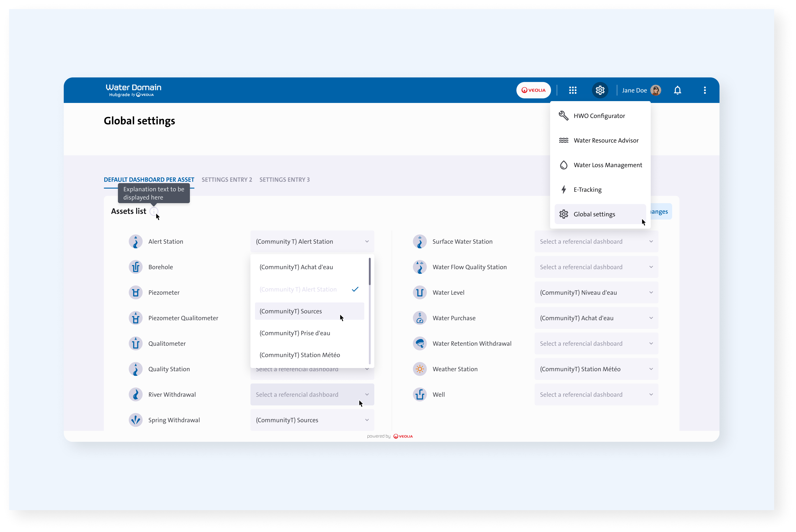796x532 pixels.
Task: Click the Piezometer Qualitometer label
Action: pos(183,318)
